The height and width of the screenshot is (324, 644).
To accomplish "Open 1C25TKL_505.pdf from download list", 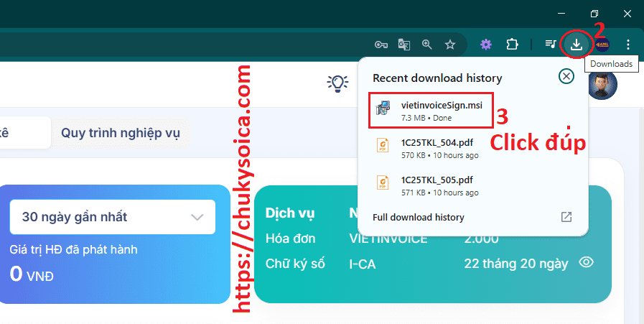I will 472,186.
